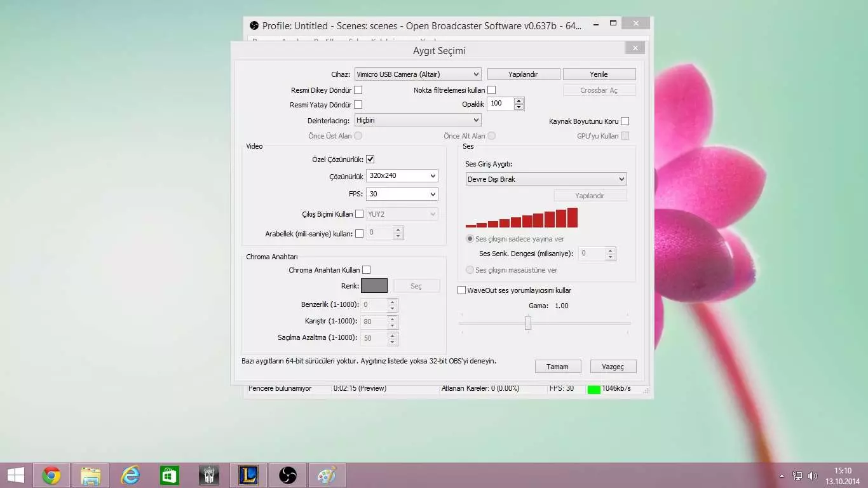Viewport: 868px width, 488px height.
Task: Click the Ses Senk. Dengesi input field
Action: pyautogui.click(x=592, y=254)
